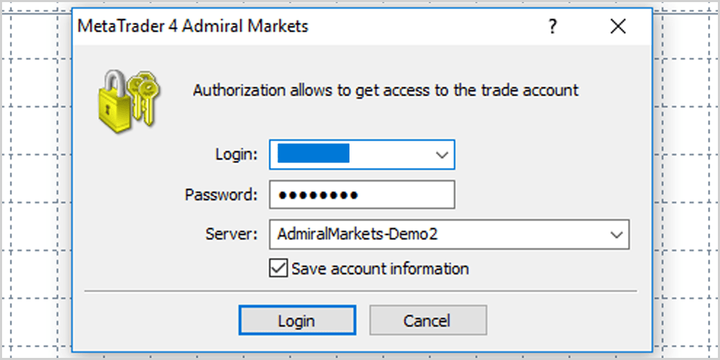This screenshot has width=720, height=360.
Task: Close the authorization dialog with X
Action: point(618,27)
